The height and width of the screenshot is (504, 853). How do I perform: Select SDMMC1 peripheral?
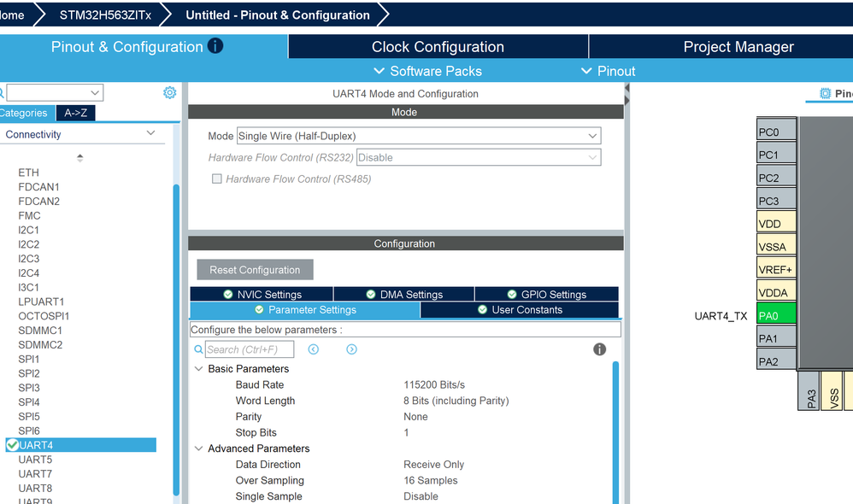pos(40,331)
